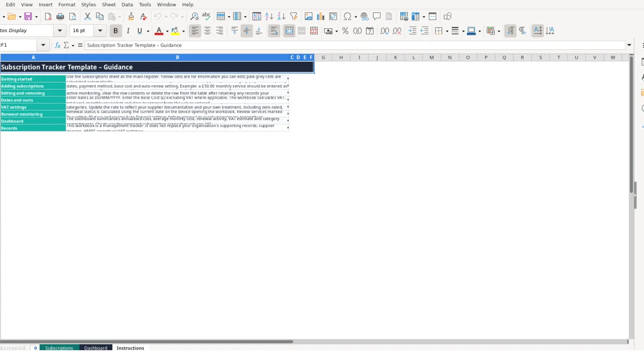Open the Format menu
The width and height of the screenshot is (644, 362).
point(67,4)
